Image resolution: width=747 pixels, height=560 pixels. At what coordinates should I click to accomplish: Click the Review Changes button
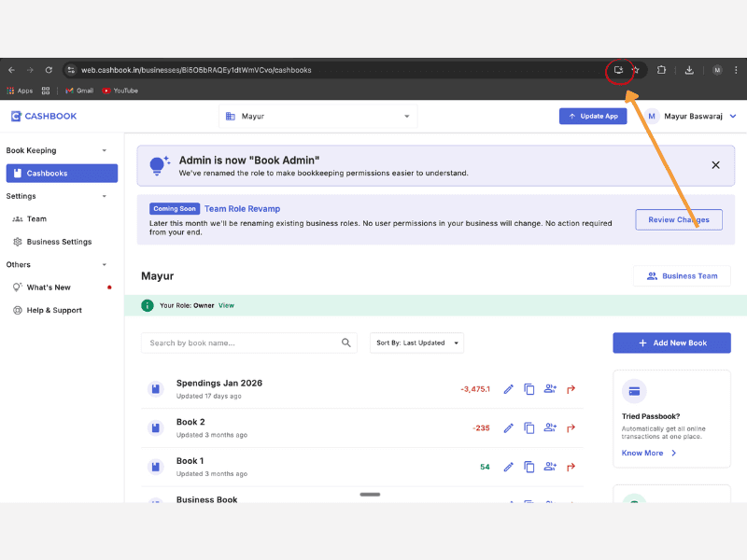point(679,219)
